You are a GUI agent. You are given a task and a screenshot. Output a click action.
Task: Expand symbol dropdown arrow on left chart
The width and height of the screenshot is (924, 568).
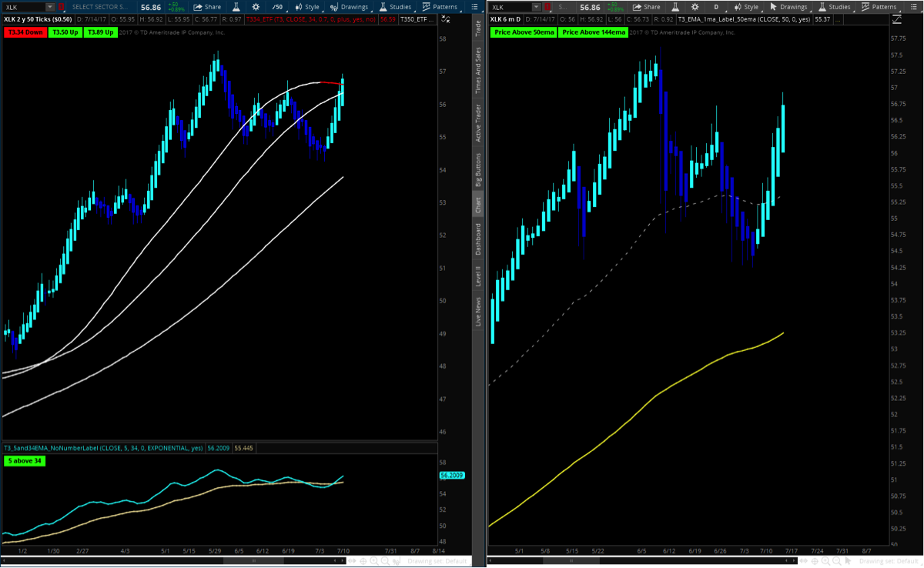49,7
